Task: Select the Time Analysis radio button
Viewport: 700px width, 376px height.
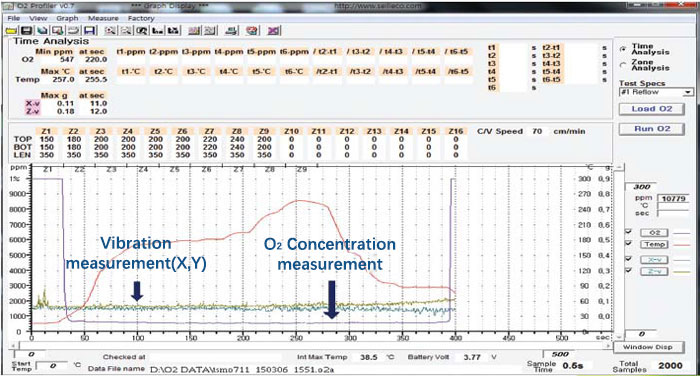Action: pyautogui.click(x=623, y=49)
